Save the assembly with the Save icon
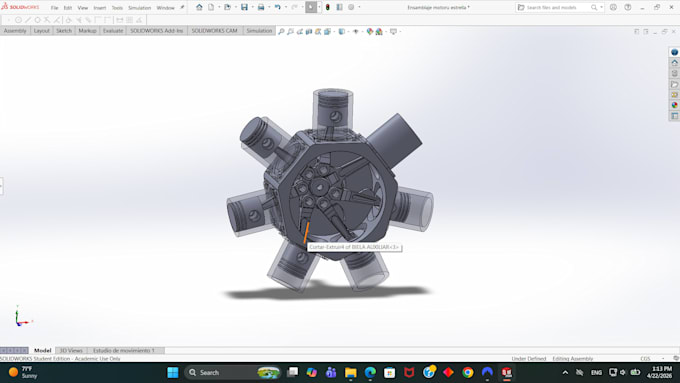This screenshot has width=680, height=383. point(245,7)
